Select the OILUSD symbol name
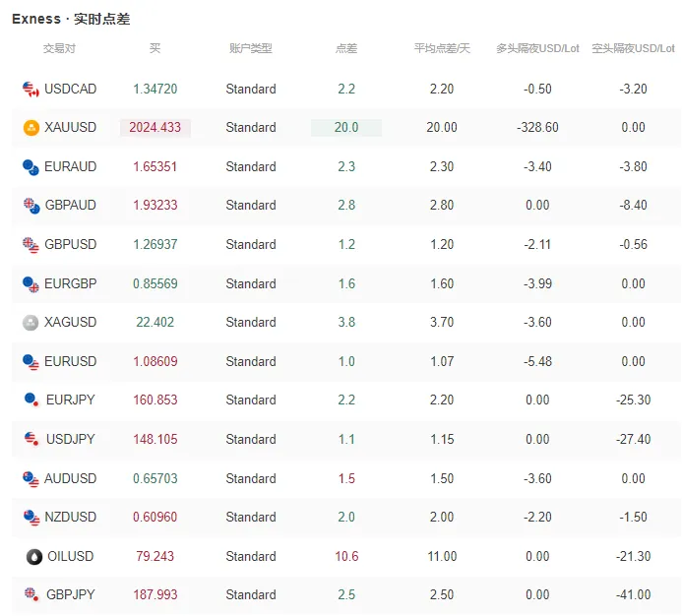The height and width of the screenshot is (616, 682). click(x=71, y=556)
